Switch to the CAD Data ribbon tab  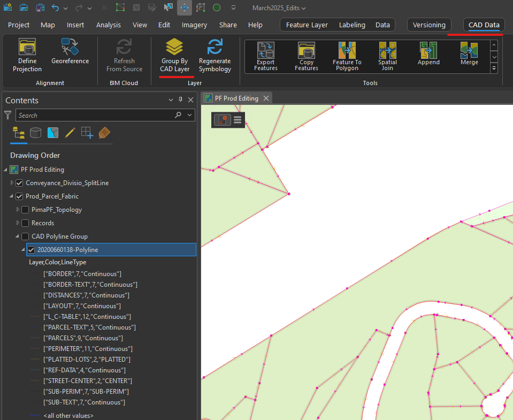483,25
